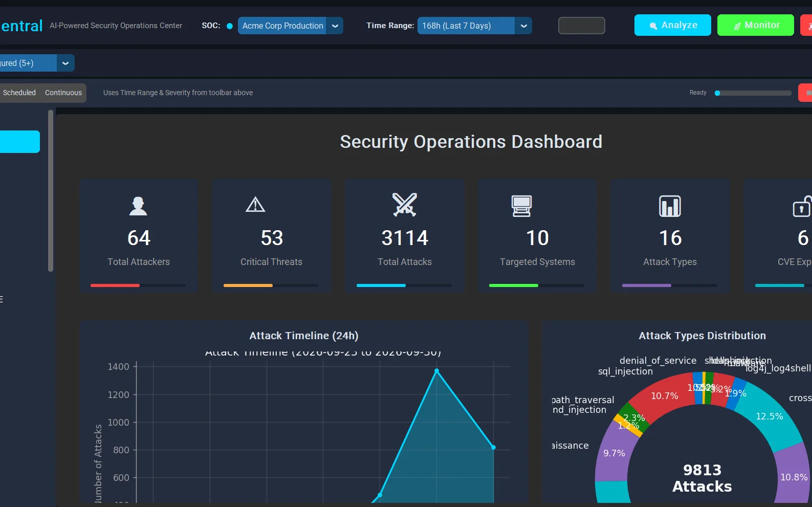The height and width of the screenshot is (507, 812).
Task: Open the severity filter (5+) dropdown
Action: click(x=37, y=63)
